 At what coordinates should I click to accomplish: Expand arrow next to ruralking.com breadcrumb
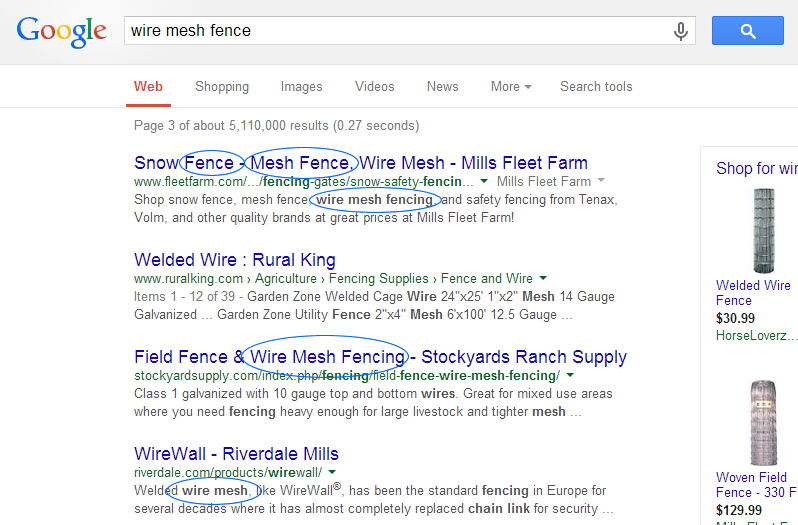[x=543, y=278]
